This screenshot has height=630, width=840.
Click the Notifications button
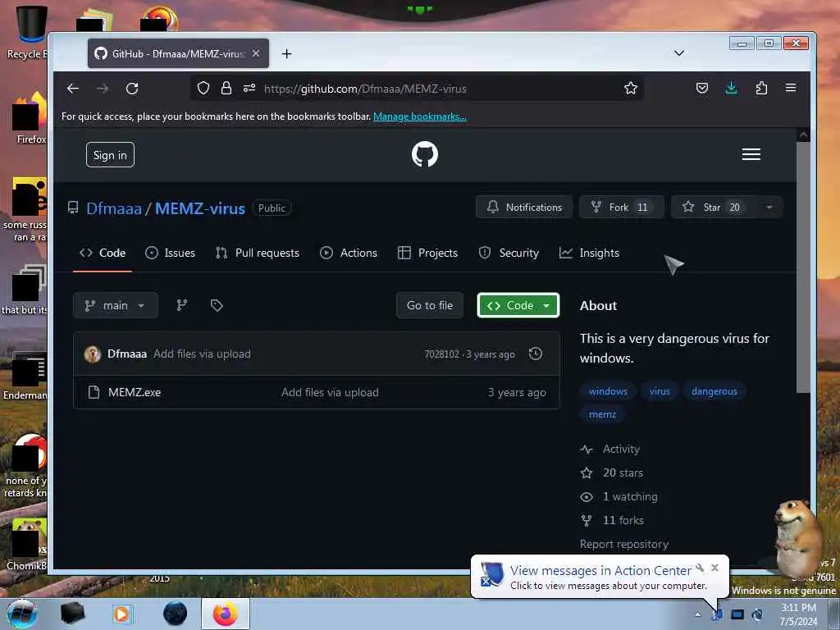tap(524, 208)
